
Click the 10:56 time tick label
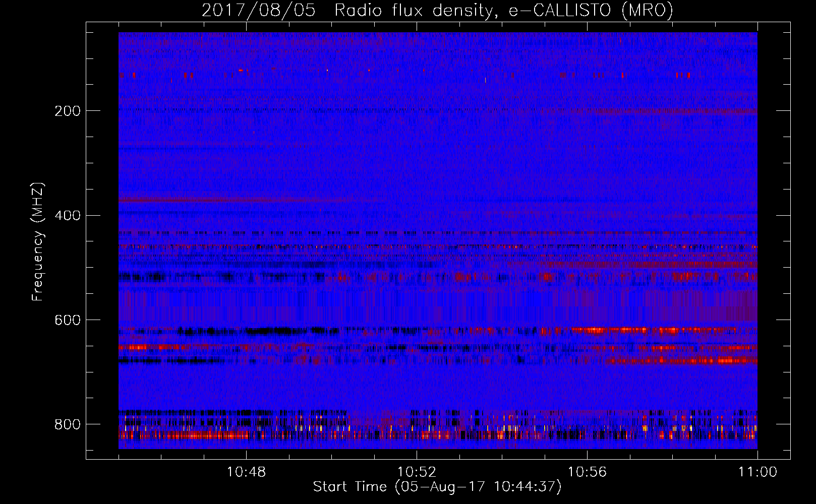click(x=587, y=472)
